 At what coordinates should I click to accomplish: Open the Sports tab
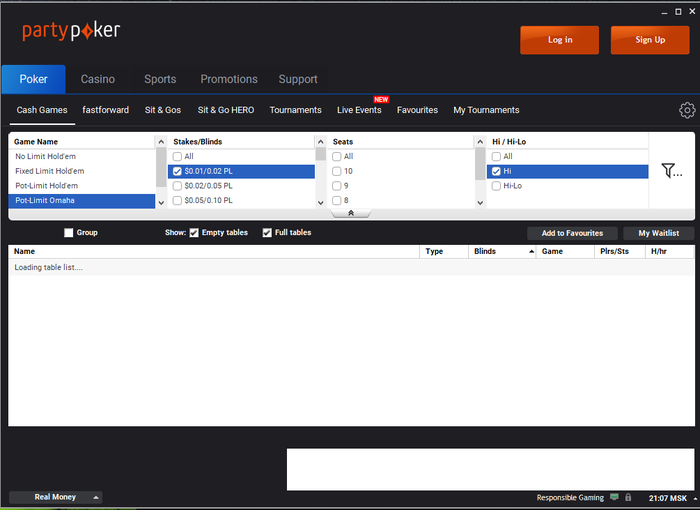point(160,79)
